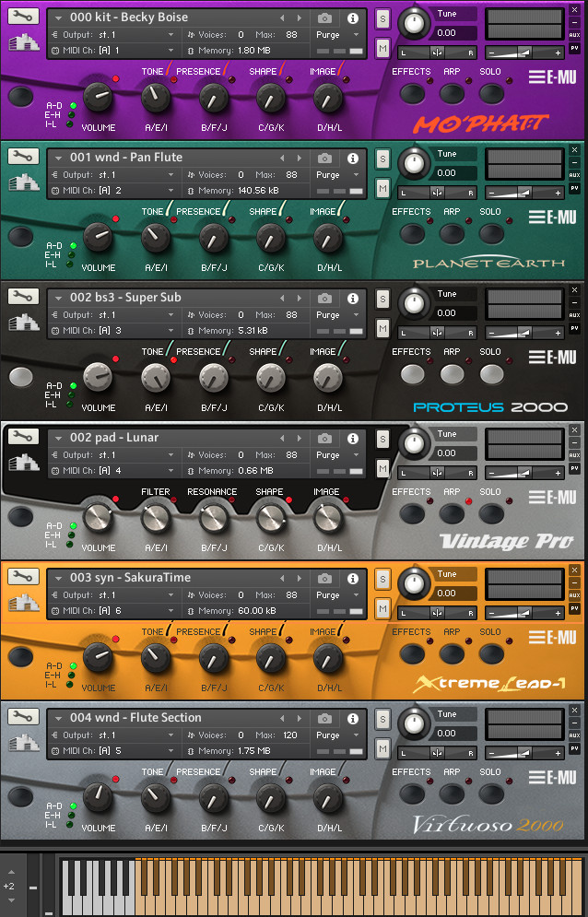The height and width of the screenshot is (917, 588).
Task: Load previous preset for Lunar
Action: click(282, 438)
